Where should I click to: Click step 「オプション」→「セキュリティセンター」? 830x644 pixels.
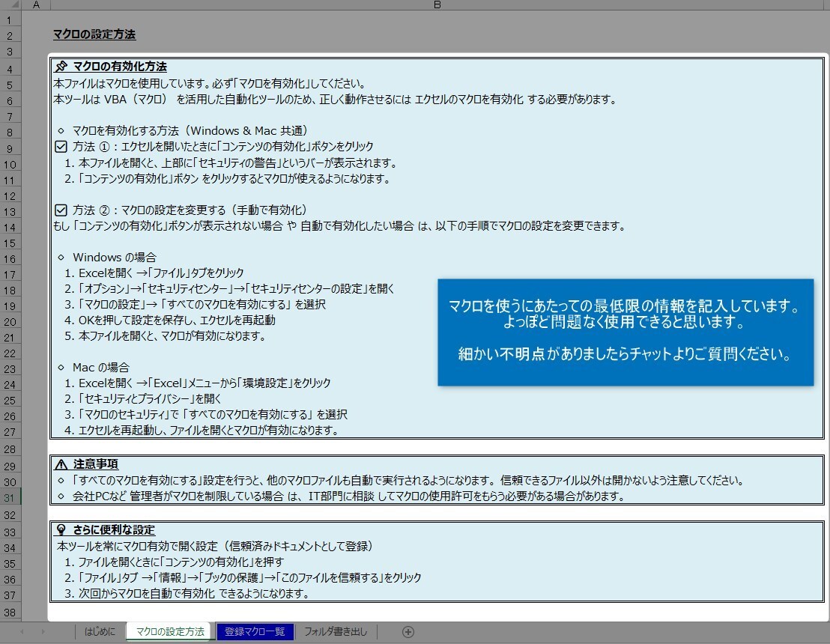click(229, 288)
